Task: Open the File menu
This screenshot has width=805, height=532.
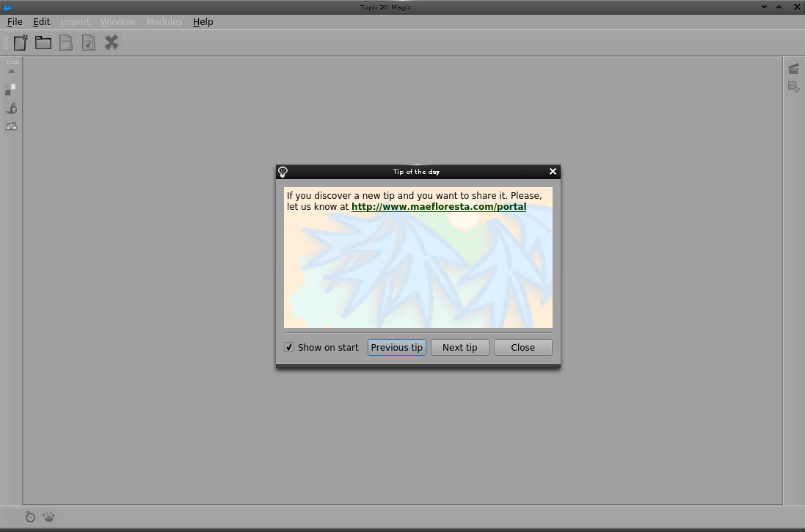Action: (x=15, y=22)
